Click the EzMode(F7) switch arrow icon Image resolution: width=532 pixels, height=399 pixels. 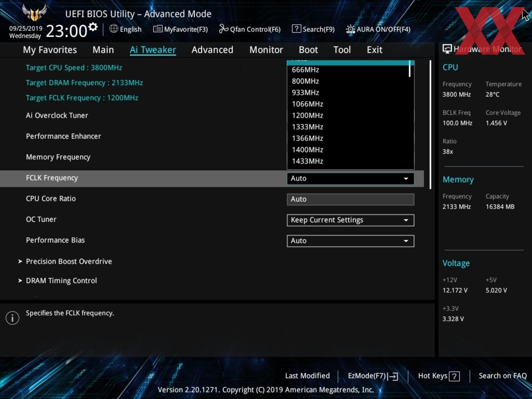coord(394,376)
